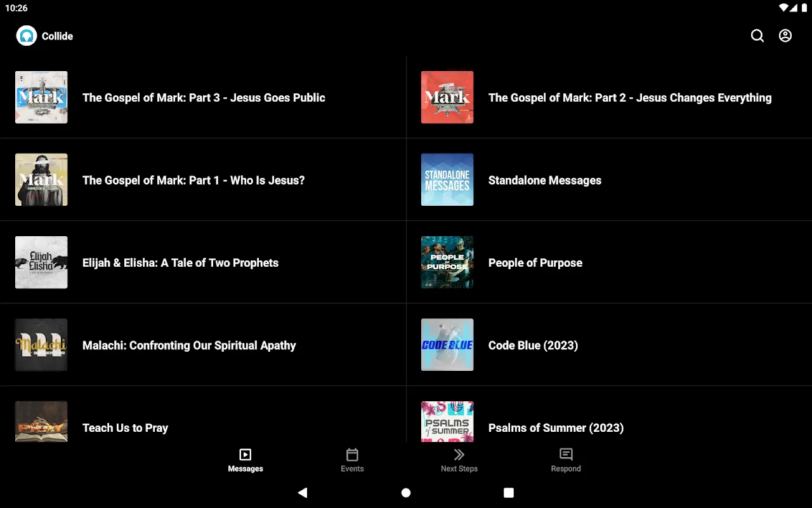Switch to the Messages tab
The width and height of the screenshot is (812, 508).
(x=246, y=460)
